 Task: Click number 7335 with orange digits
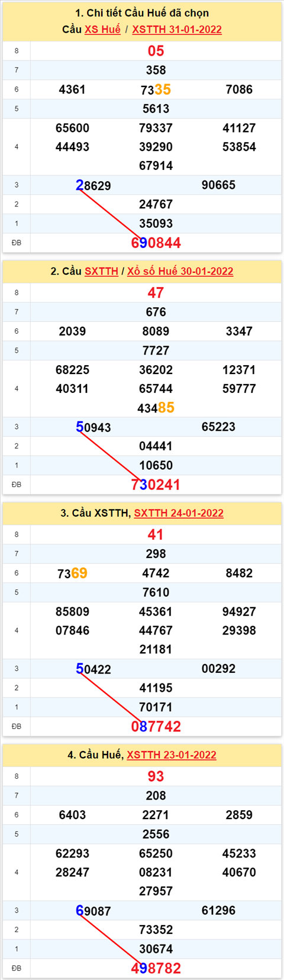pos(156,89)
